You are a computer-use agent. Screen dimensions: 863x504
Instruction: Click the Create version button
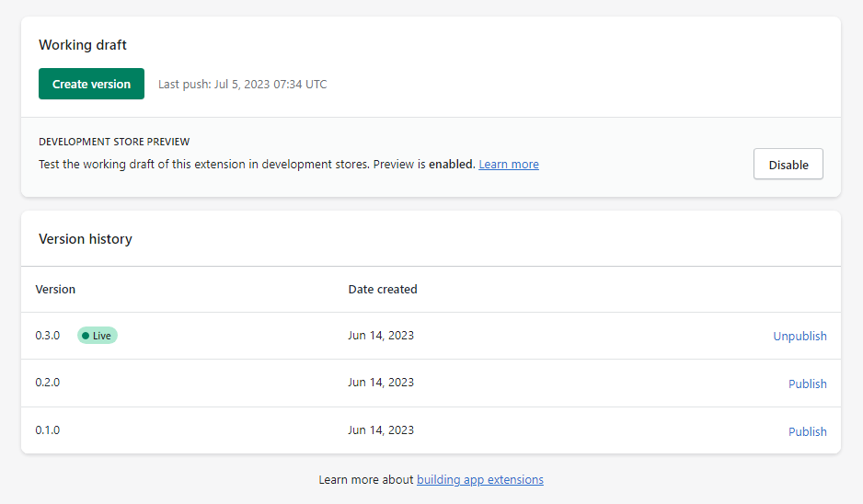pos(91,84)
